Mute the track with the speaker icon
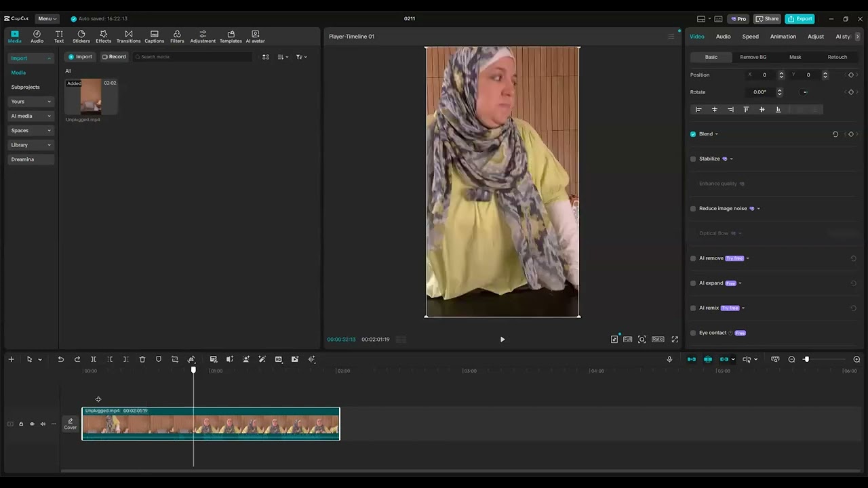 pos(43,424)
